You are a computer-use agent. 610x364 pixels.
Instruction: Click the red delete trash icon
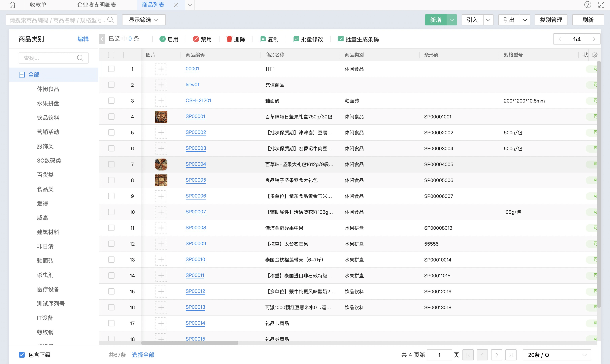click(x=229, y=39)
